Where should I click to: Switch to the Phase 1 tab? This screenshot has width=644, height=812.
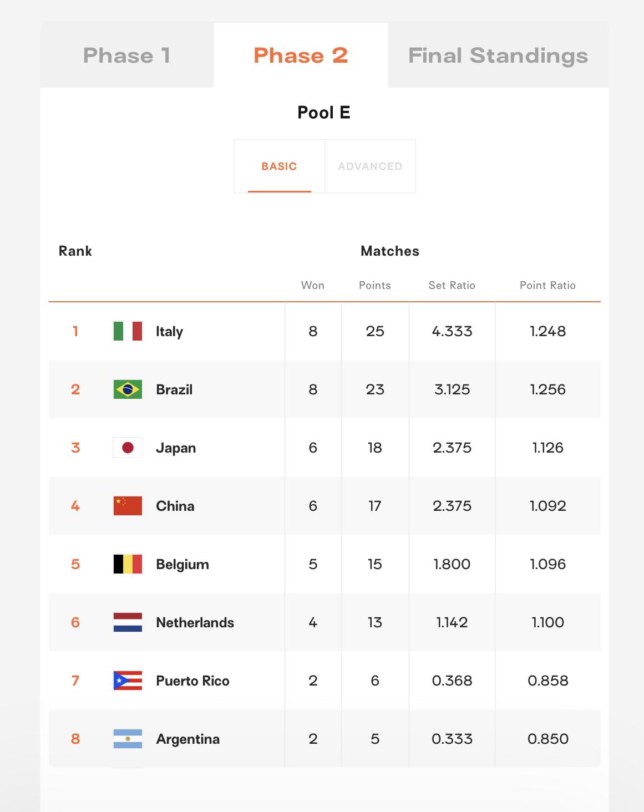127,55
